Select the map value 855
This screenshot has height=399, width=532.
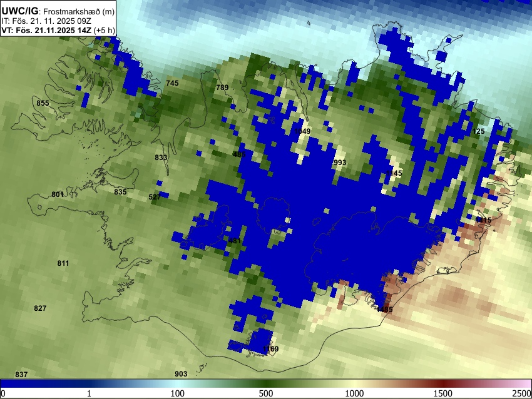pyautogui.click(x=43, y=103)
